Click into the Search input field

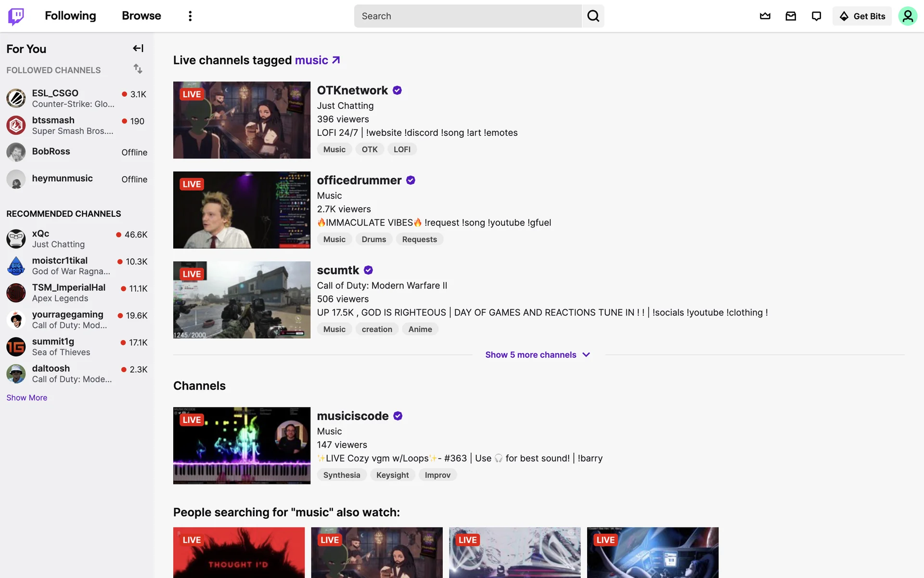pos(467,16)
